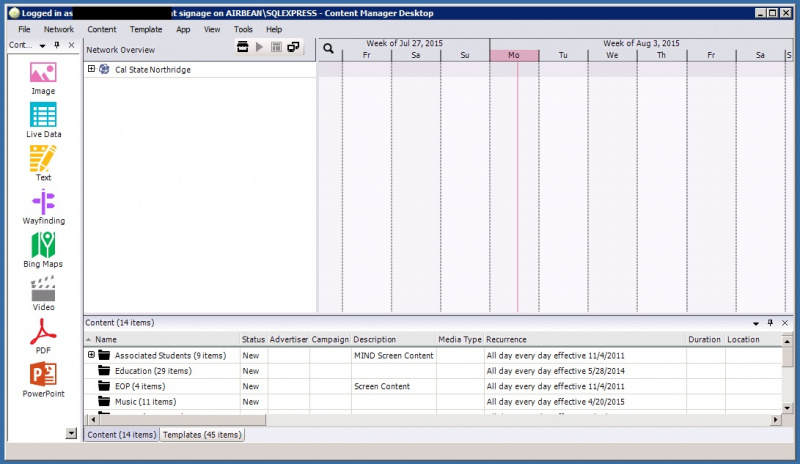Close the content types side panel
This screenshot has width=800, height=464.
pos(71,45)
